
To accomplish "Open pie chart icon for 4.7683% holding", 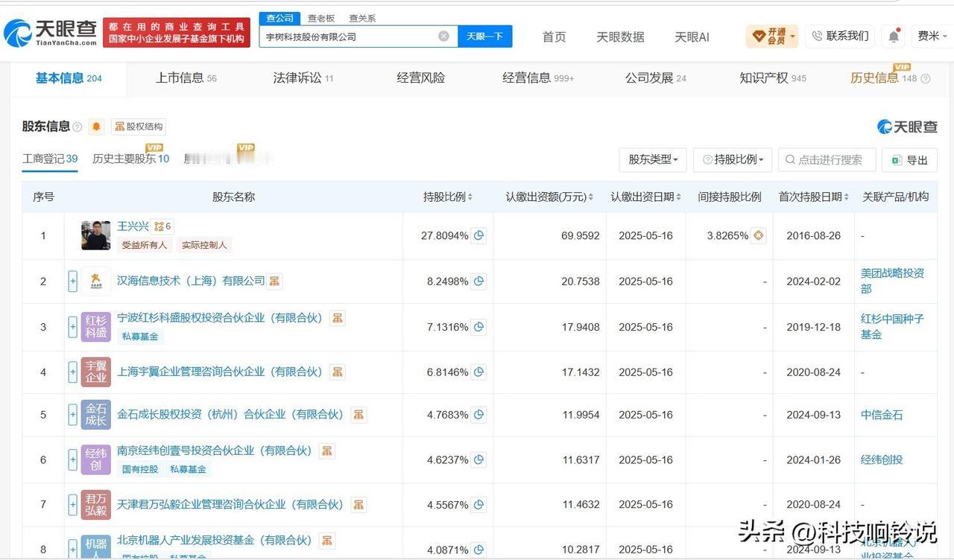I will coord(479,415).
